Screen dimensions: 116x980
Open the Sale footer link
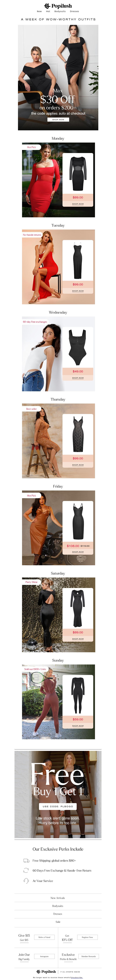[x=58, y=922]
